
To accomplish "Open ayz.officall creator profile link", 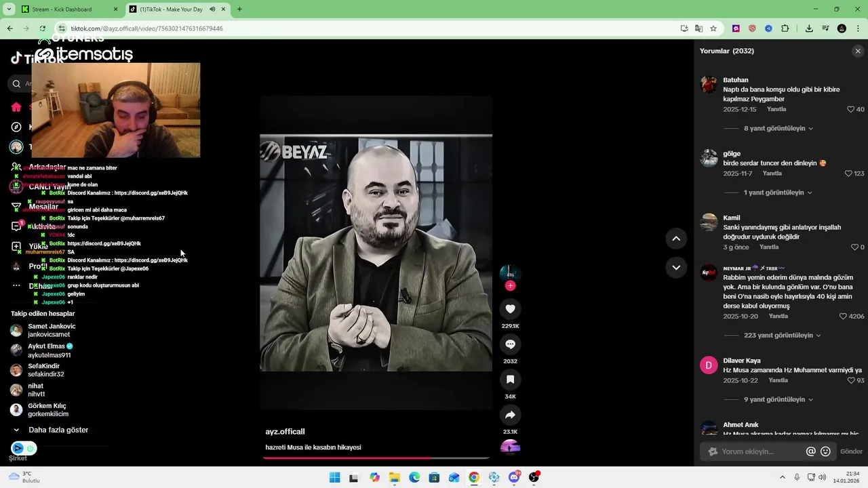I will click(285, 432).
